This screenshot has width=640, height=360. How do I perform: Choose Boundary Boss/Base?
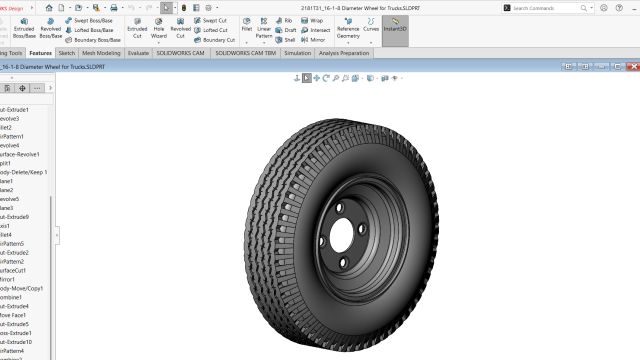pos(93,40)
